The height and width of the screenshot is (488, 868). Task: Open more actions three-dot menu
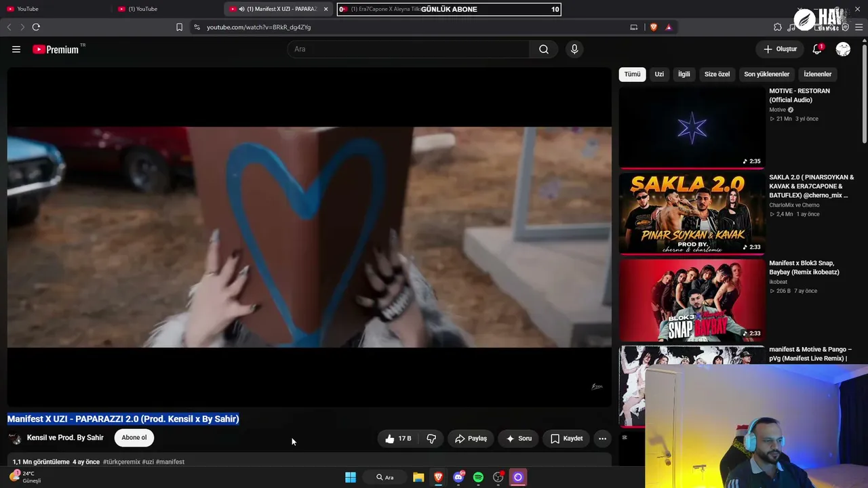coord(602,439)
